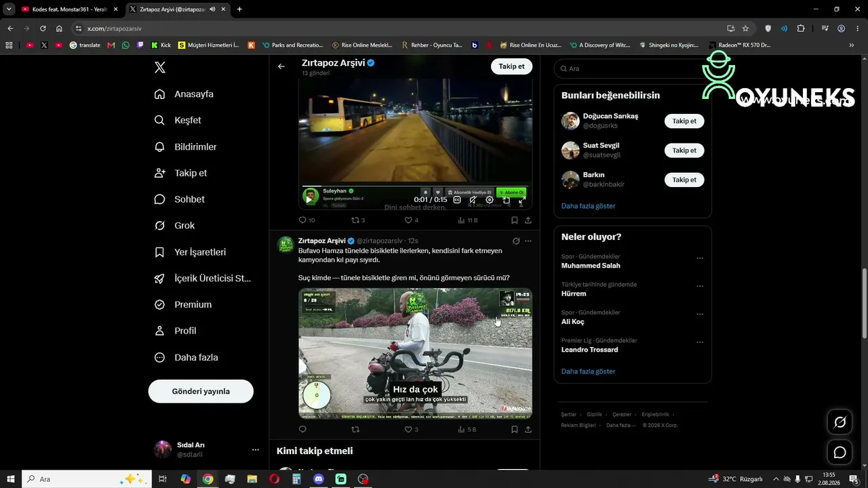Bookmark this page with the star icon
This screenshot has height=488, width=868.
click(745, 28)
